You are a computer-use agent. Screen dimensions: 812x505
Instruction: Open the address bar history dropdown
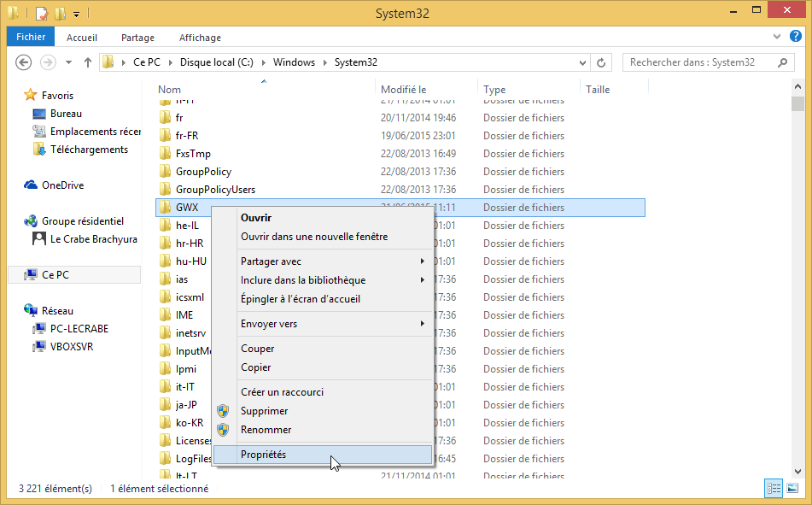[582, 62]
